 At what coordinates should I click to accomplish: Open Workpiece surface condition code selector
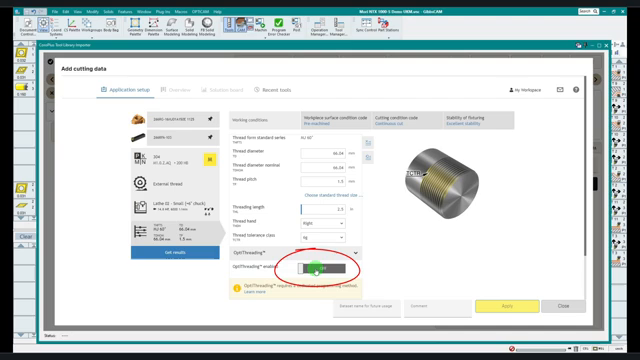[x=335, y=120]
